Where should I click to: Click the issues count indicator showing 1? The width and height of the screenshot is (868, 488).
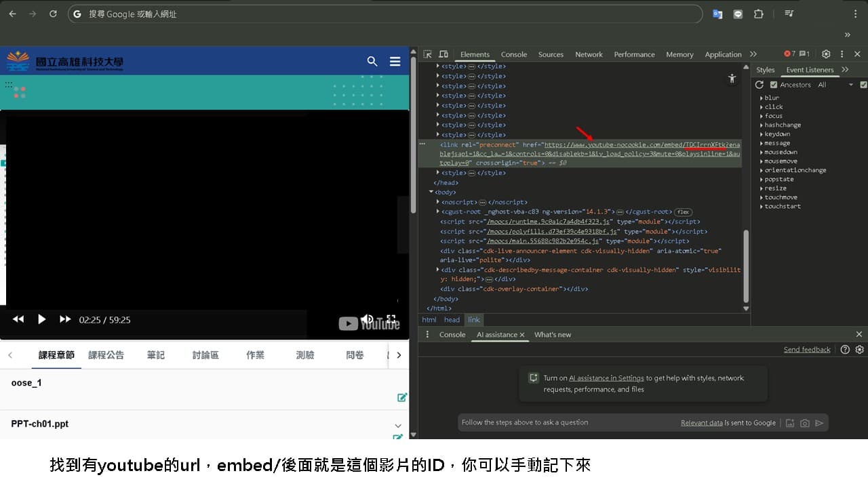pyautogui.click(x=804, y=54)
